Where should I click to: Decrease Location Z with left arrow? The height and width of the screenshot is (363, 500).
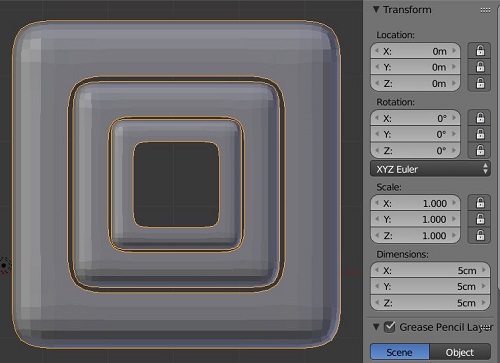(377, 83)
